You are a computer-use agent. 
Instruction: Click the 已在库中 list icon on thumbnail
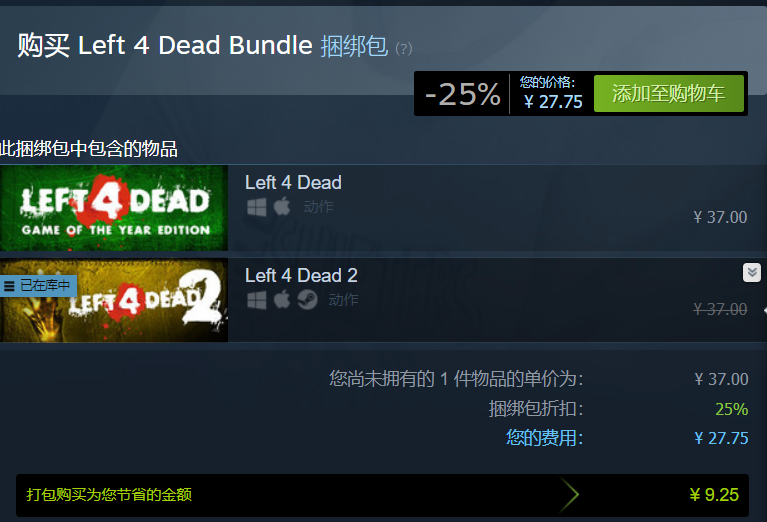pyautogui.click(x=9, y=286)
